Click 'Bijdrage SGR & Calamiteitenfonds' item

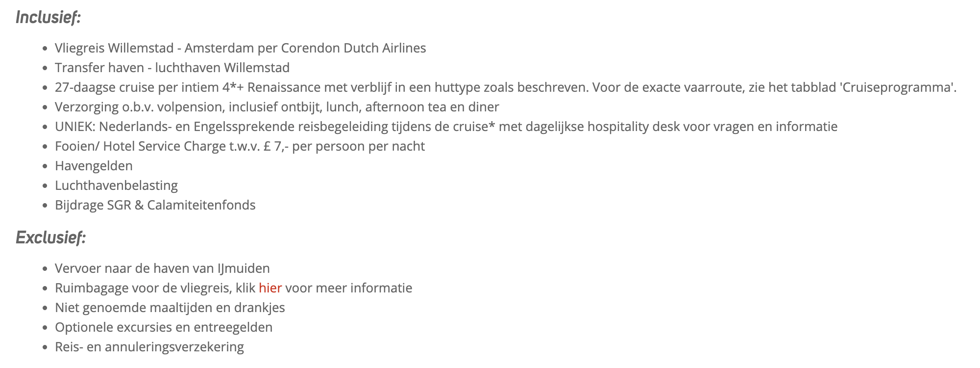155,205
